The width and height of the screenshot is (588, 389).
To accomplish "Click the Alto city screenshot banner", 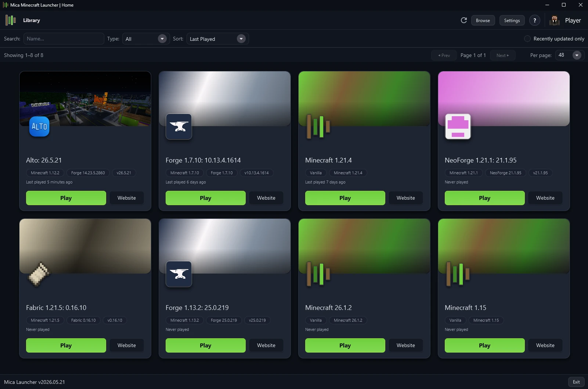I will pos(85,99).
